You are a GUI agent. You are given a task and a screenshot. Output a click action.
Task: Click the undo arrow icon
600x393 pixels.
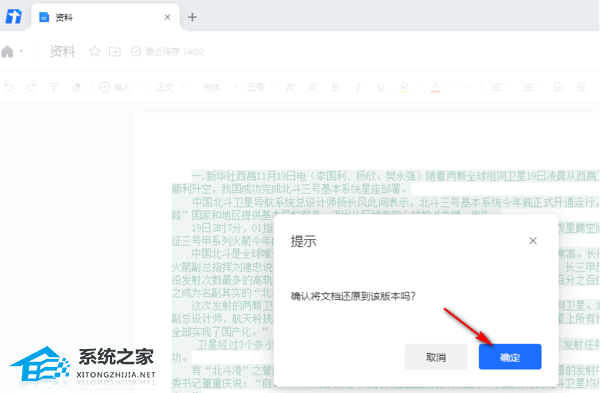pos(9,87)
